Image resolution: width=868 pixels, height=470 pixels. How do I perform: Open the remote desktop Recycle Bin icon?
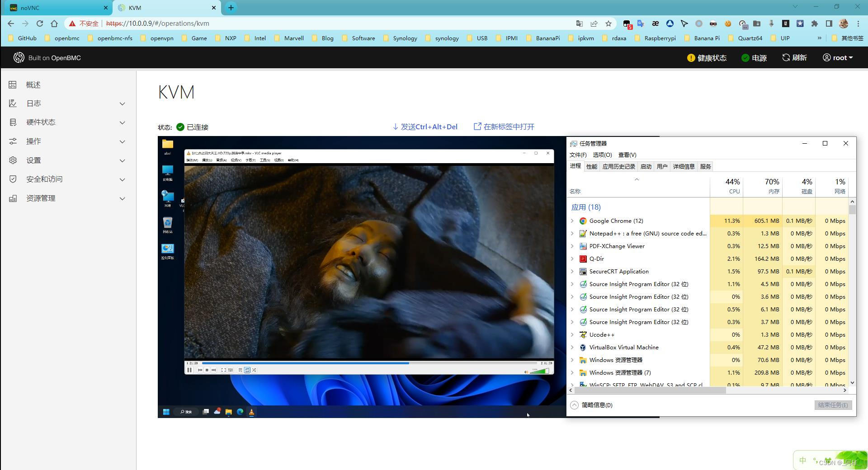168,225
